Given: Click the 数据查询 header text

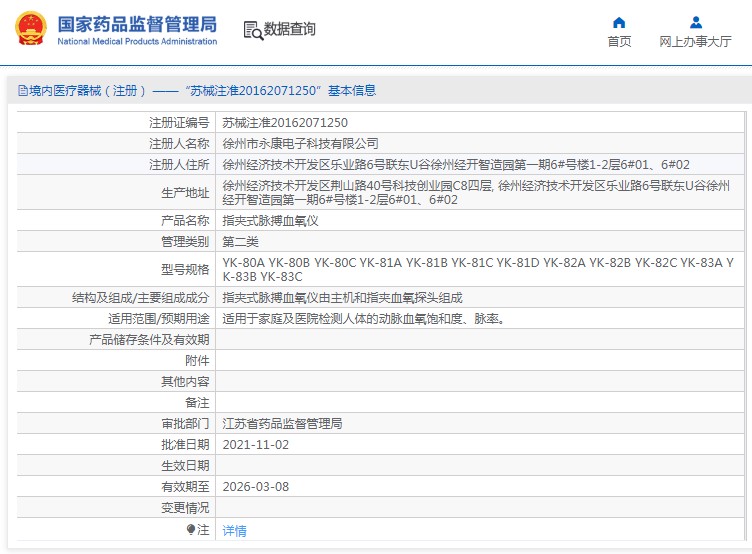Looking at the screenshot, I should (290, 29).
